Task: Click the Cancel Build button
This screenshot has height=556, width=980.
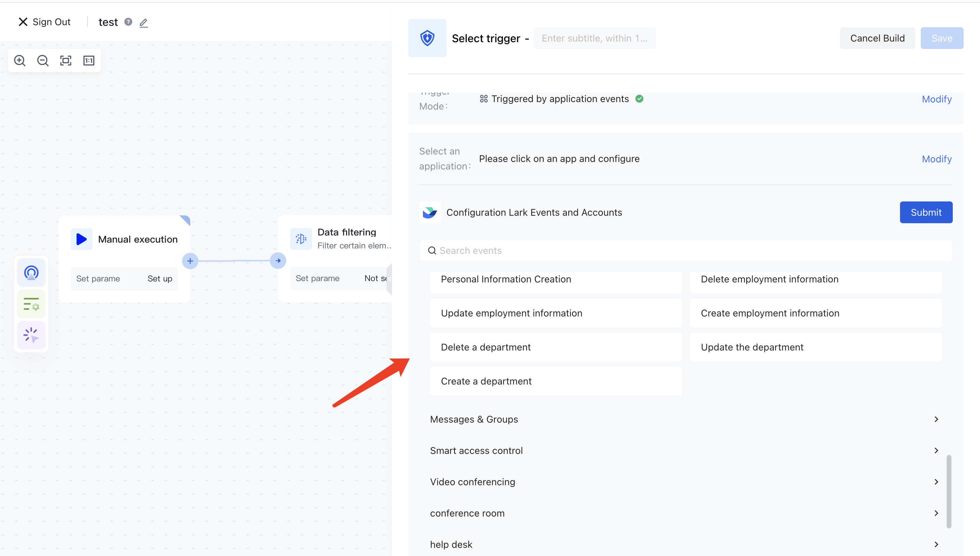Action: click(x=877, y=38)
